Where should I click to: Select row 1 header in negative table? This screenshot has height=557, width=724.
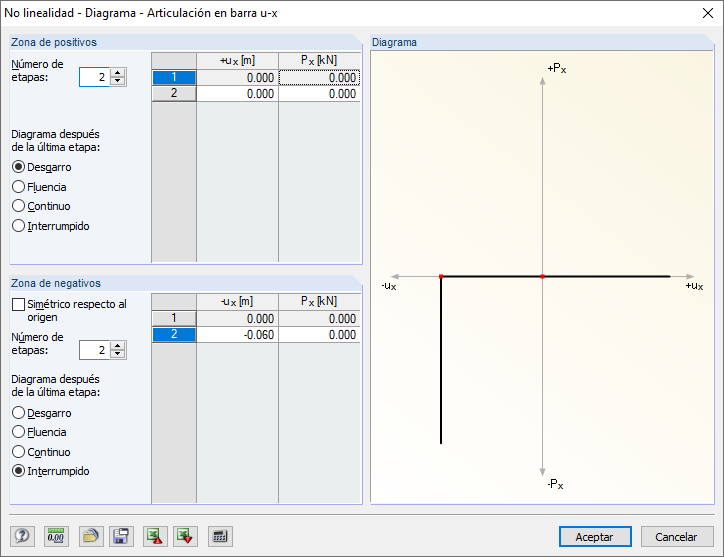pos(174,318)
